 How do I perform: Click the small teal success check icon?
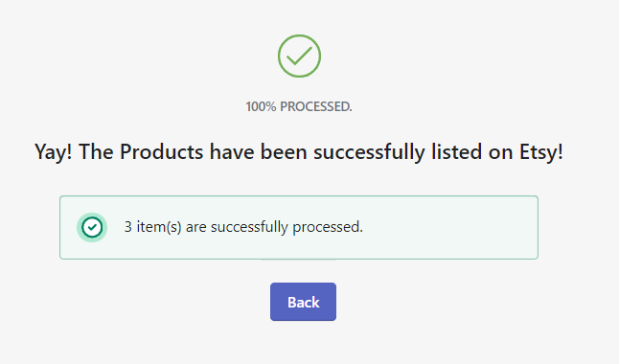[92, 227]
